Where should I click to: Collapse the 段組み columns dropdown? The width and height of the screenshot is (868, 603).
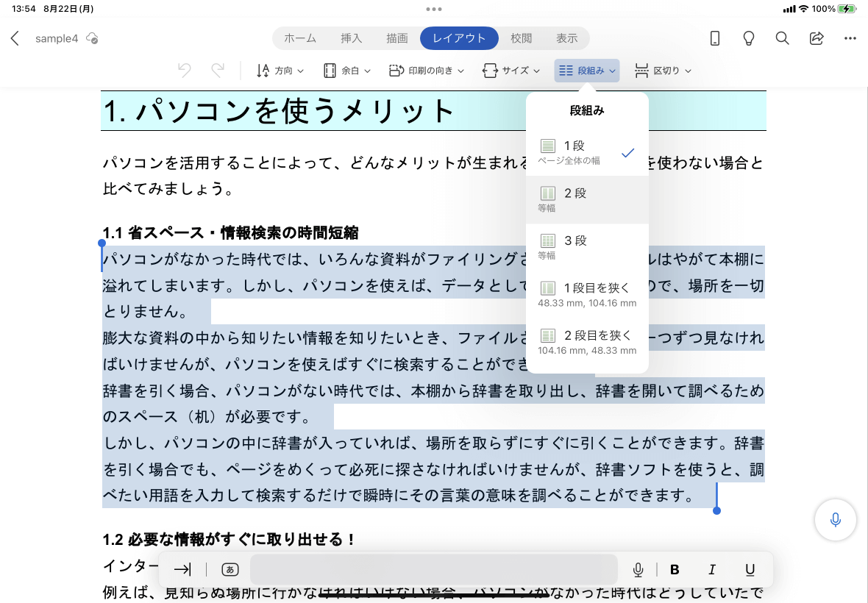coord(587,71)
